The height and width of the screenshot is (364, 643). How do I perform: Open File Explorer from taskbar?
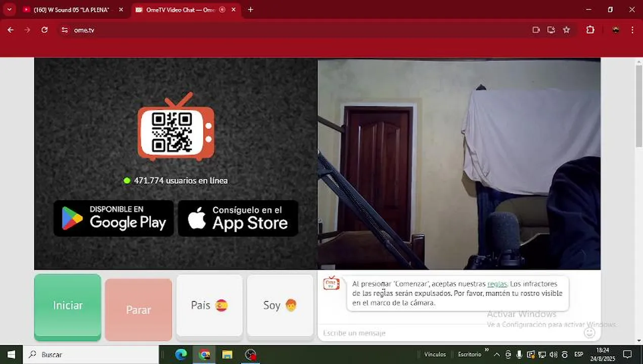(227, 354)
